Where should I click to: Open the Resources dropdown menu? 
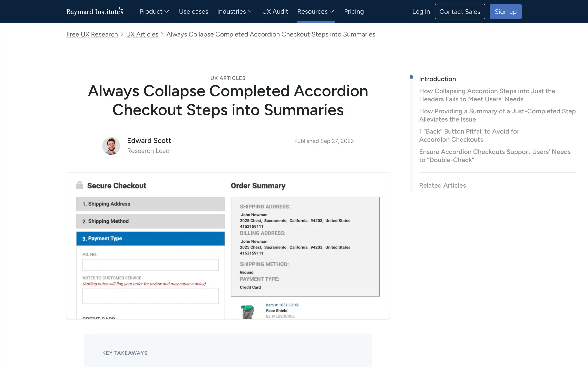[316, 11]
